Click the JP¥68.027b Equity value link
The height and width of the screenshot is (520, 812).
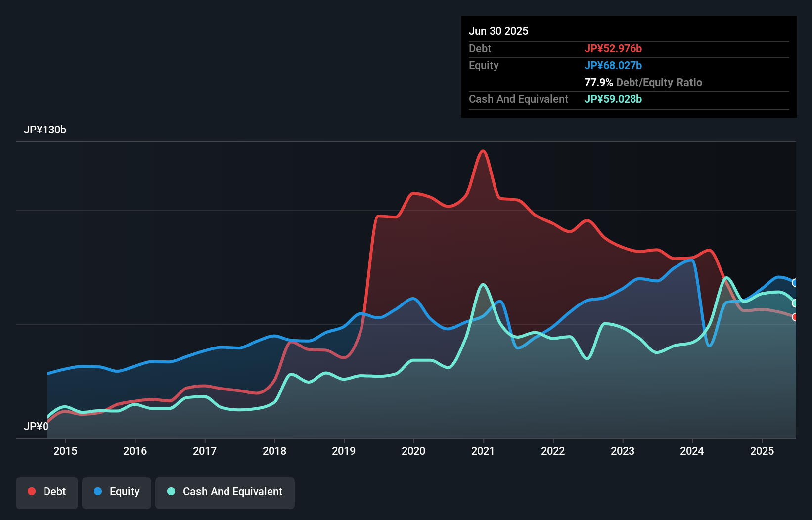tap(613, 65)
